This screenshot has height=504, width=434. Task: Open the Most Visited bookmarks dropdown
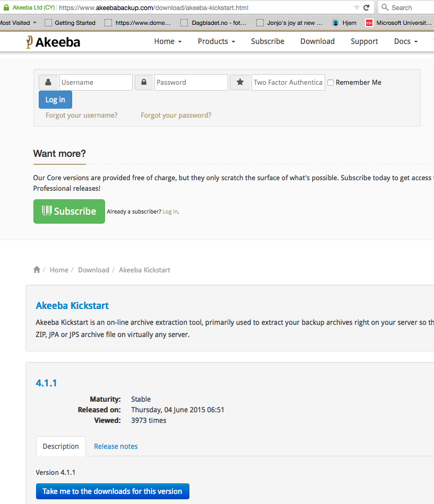click(18, 23)
